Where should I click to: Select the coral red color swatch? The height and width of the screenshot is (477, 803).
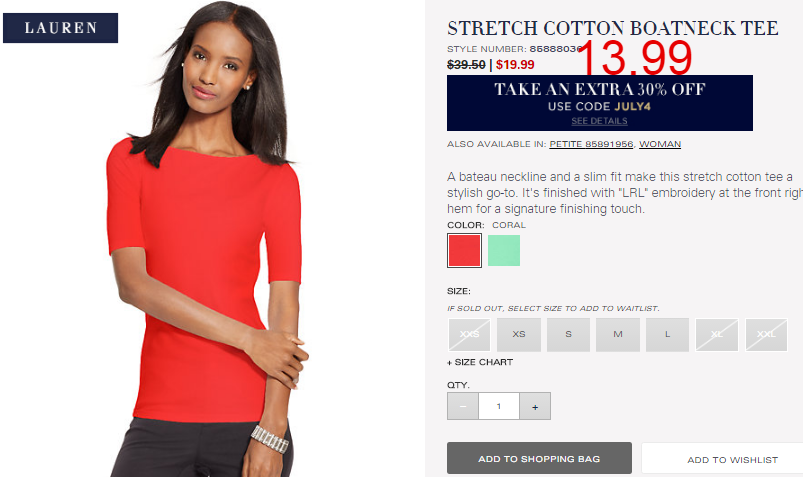(x=464, y=251)
